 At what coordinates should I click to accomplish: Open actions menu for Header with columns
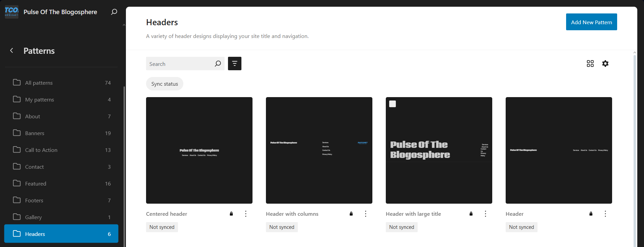[366, 214]
